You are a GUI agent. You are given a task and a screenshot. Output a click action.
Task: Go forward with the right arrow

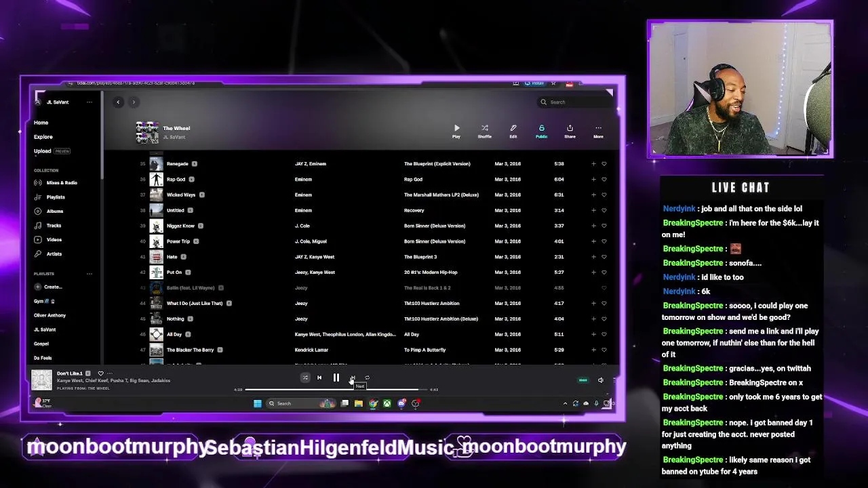tap(134, 102)
